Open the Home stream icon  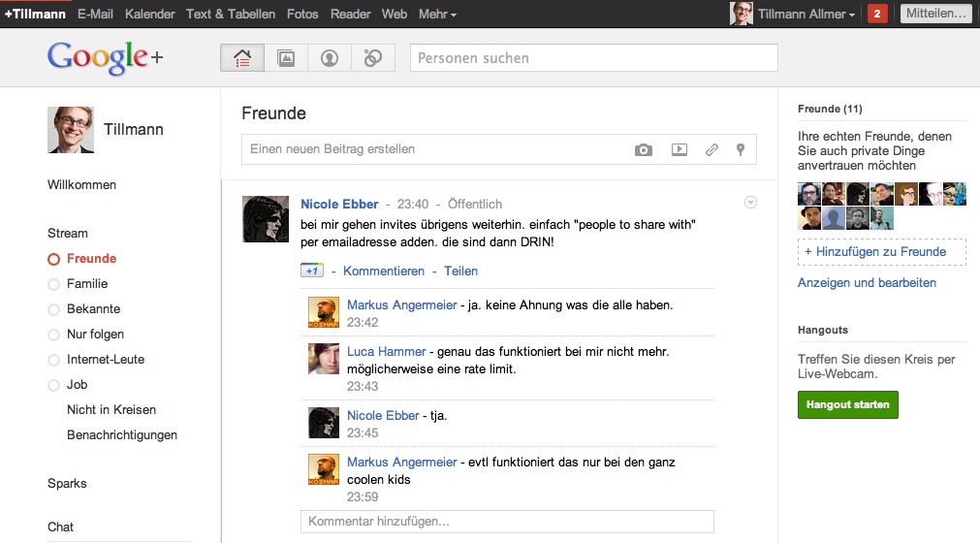click(x=242, y=58)
